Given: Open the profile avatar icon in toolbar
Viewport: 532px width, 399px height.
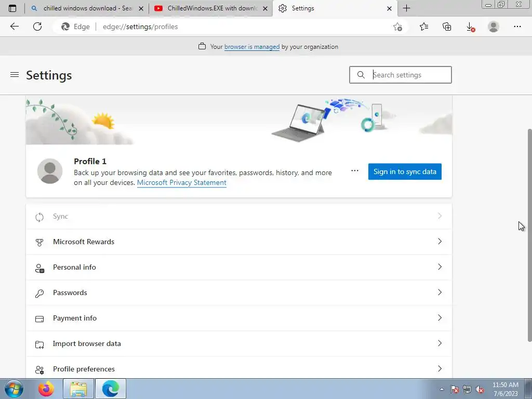Looking at the screenshot, I should point(494,26).
